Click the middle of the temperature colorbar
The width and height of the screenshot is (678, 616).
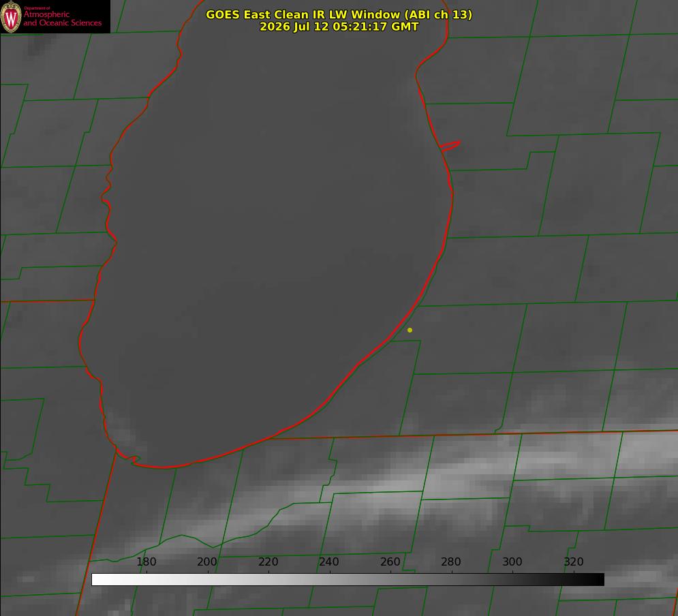(x=348, y=580)
